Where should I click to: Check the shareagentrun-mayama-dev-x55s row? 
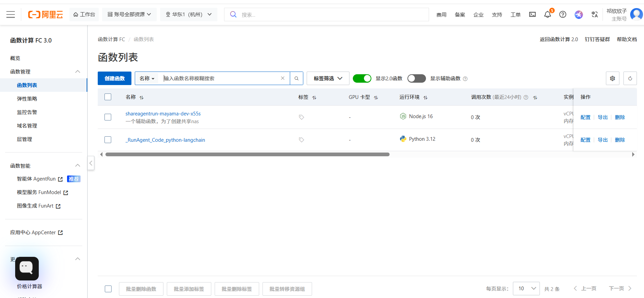coord(108,117)
